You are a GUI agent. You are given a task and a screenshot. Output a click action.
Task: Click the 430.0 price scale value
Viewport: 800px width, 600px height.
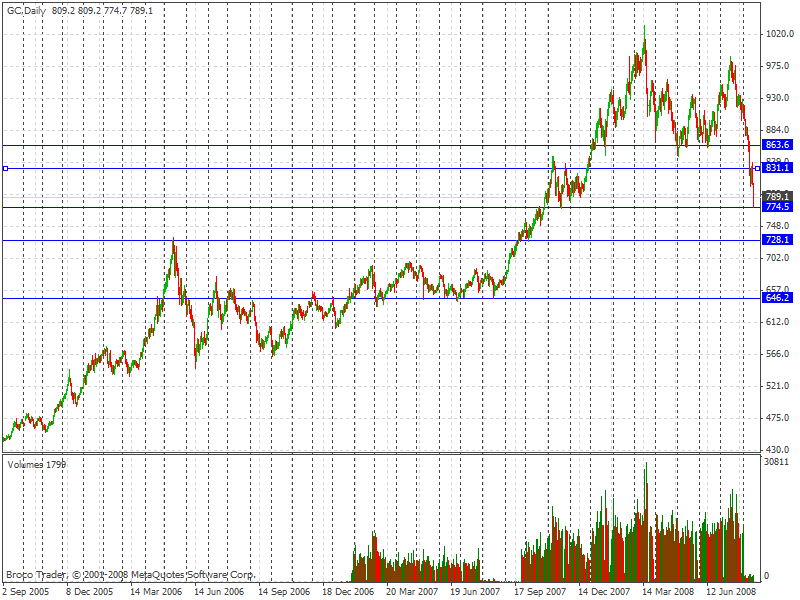pyautogui.click(x=778, y=449)
